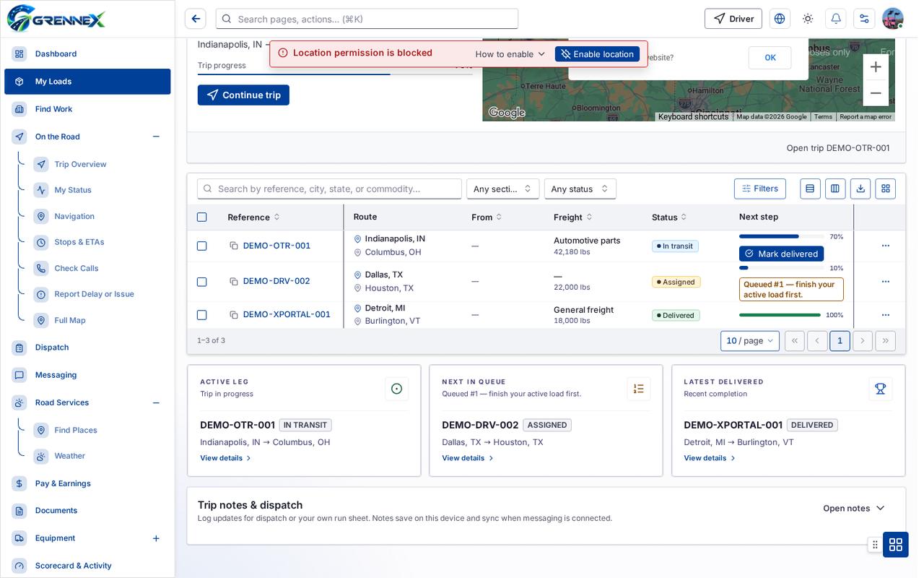Collapse the On the Road section
Image resolution: width=924 pixels, height=578 pixels.
click(156, 137)
